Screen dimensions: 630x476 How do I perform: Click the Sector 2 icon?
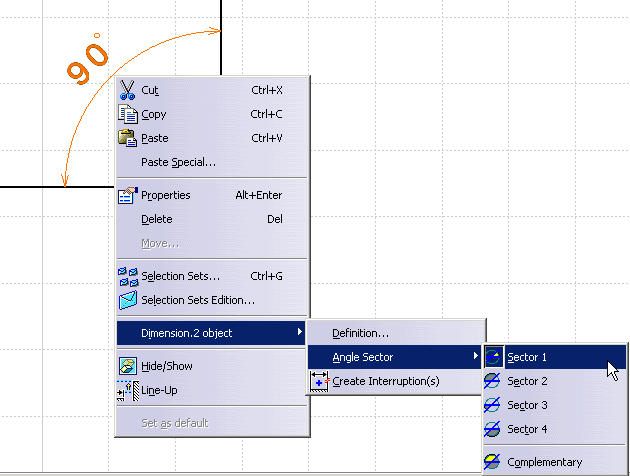(x=492, y=381)
